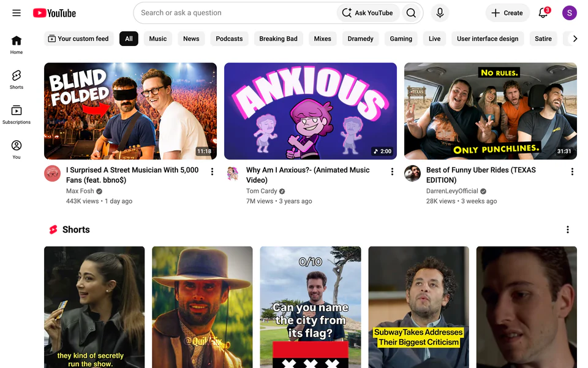
Task: Open the Blindfolded street musician thumbnail
Action: tap(130, 111)
